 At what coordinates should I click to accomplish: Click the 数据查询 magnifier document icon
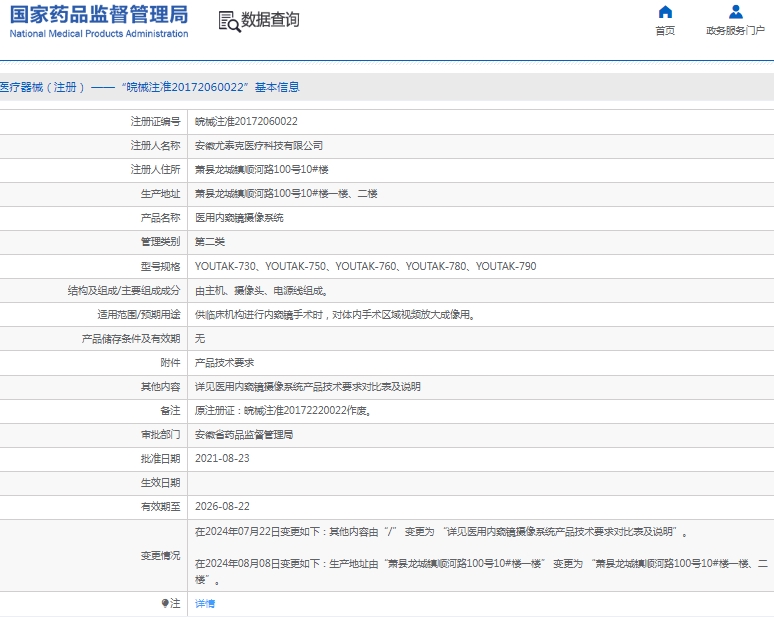228,21
